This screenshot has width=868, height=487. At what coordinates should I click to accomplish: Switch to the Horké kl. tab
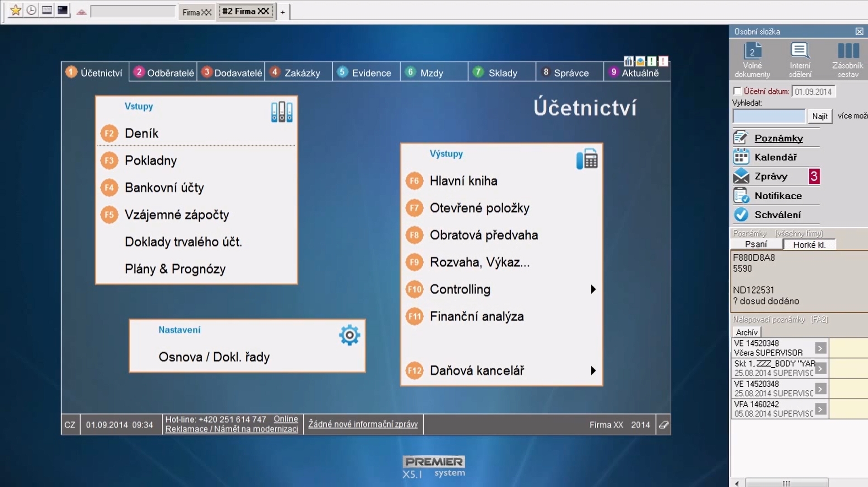pyautogui.click(x=809, y=244)
